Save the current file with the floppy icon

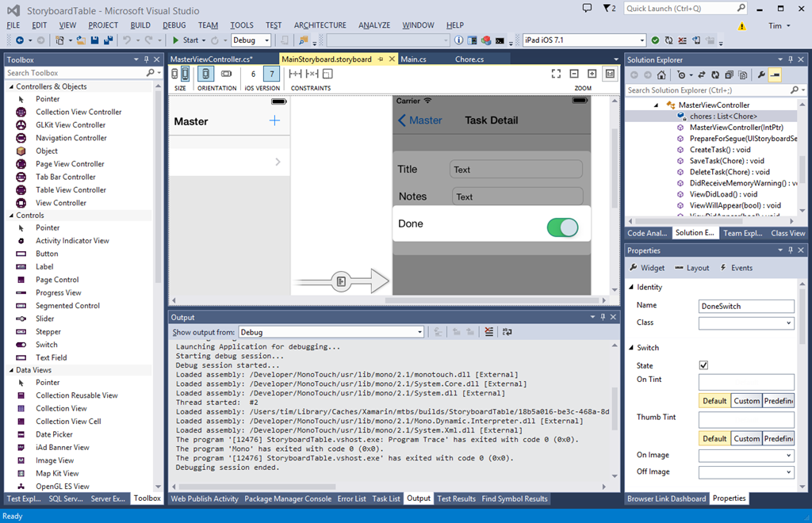pos(95,40)
